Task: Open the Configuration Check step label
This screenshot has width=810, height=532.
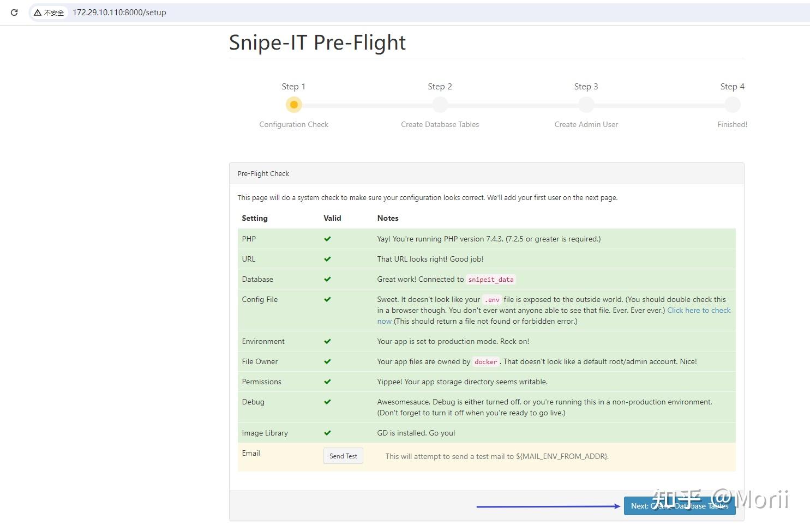Action: 293,124
